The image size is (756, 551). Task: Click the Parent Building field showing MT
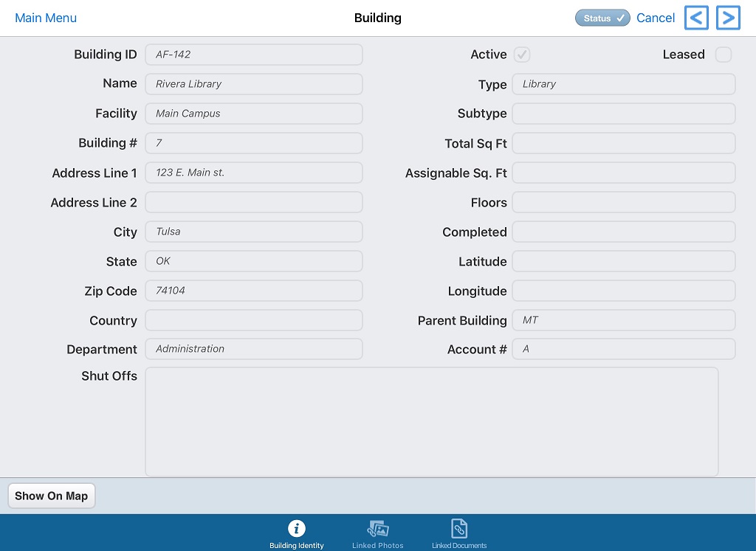point(623,320)
